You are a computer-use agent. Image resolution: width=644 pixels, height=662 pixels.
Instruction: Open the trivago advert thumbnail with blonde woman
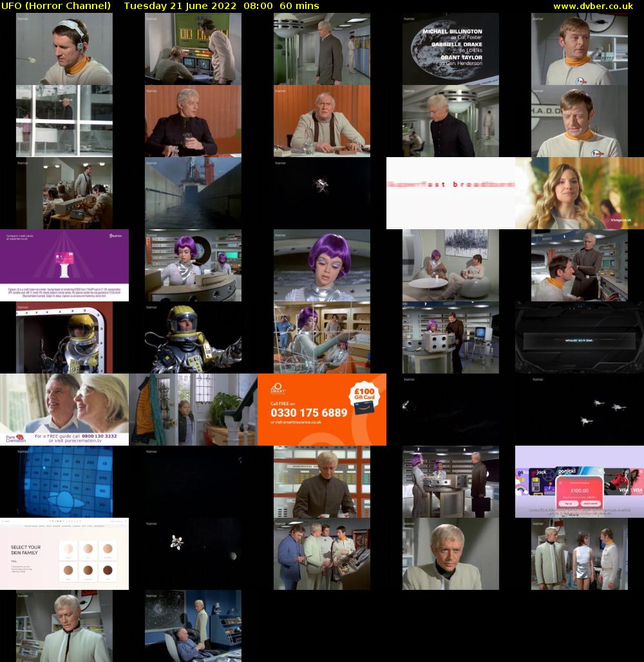pyautogui.click(x=580, y=193)
